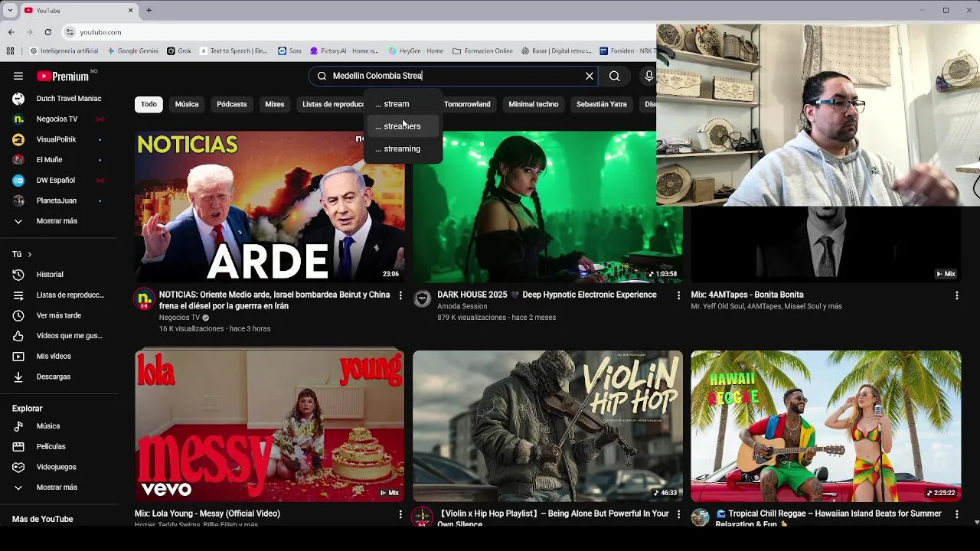Open title 'Mix: 4AMTapes - Bonita Bonita'
The height and width of the screenshot is (551, 980).
coord(747,295)
